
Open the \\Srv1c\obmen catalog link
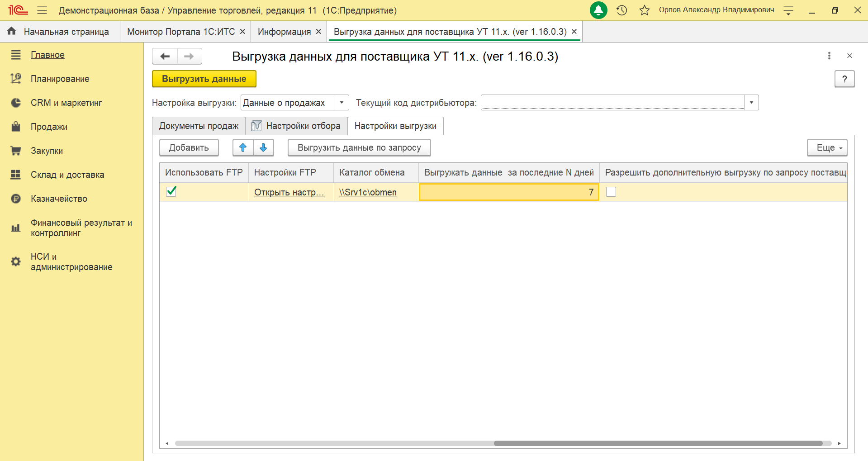coord(368,192)
